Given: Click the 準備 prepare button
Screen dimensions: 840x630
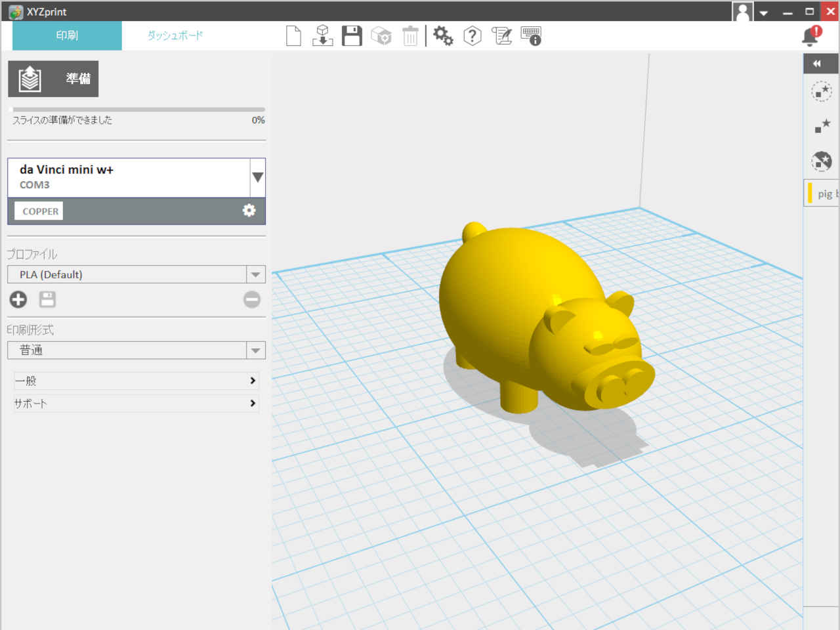Looking at the screenshot, I should pos(53,79).
